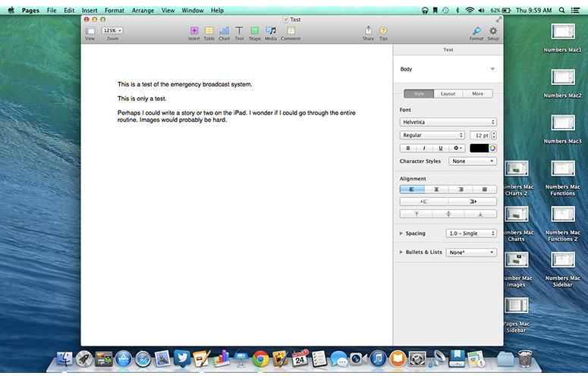Open the Media browser icon
The width and height of the screenshot is (588, 379).
271,31
